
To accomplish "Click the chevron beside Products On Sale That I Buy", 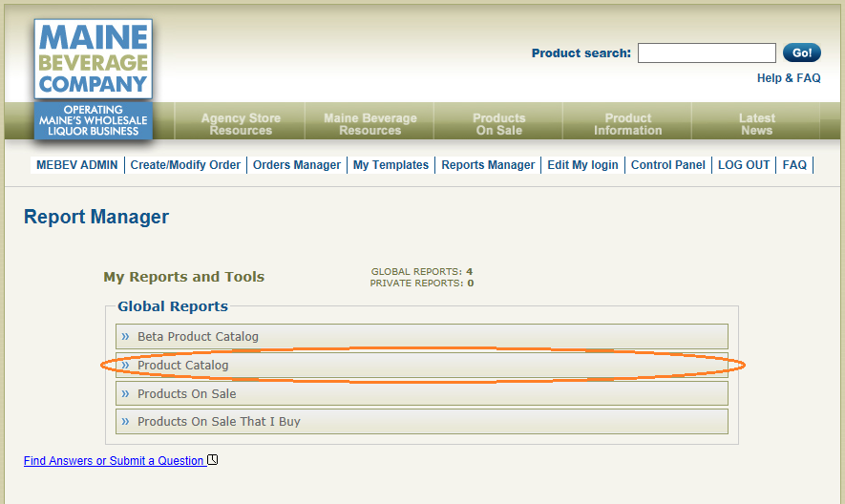I will tap(126, 422).
